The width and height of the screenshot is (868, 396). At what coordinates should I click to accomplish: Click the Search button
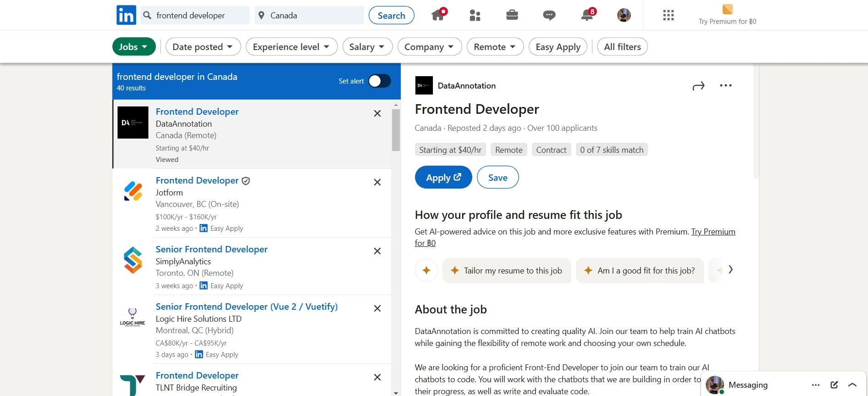point(392,15)
